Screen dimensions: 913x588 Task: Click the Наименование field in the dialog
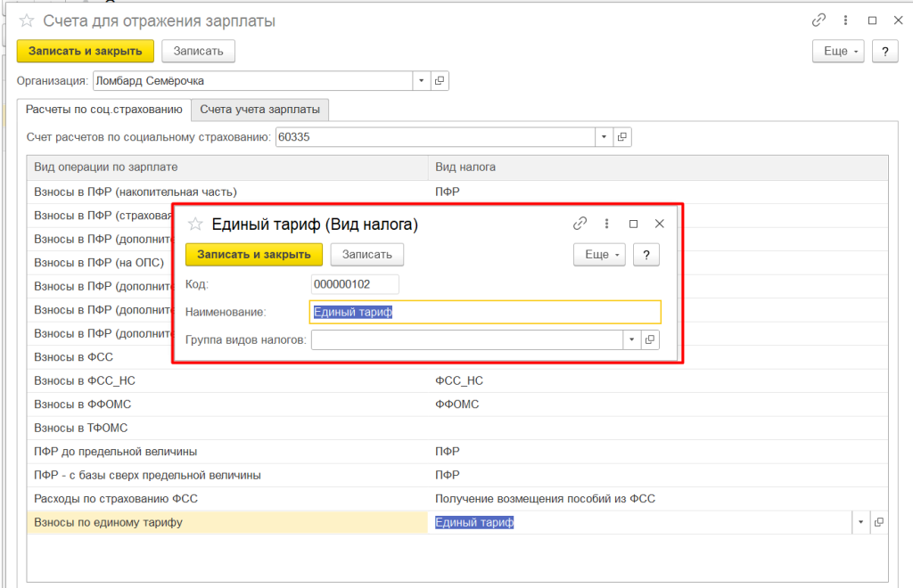[x=485, y=312]
